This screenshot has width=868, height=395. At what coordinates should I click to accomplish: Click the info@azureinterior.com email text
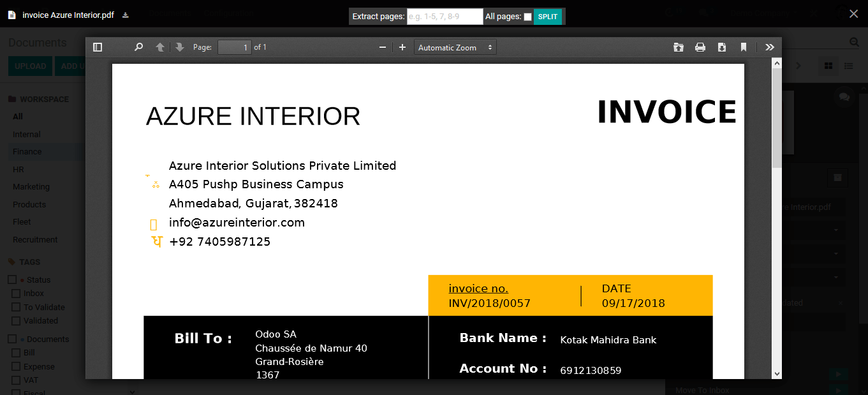pos(237,223)
